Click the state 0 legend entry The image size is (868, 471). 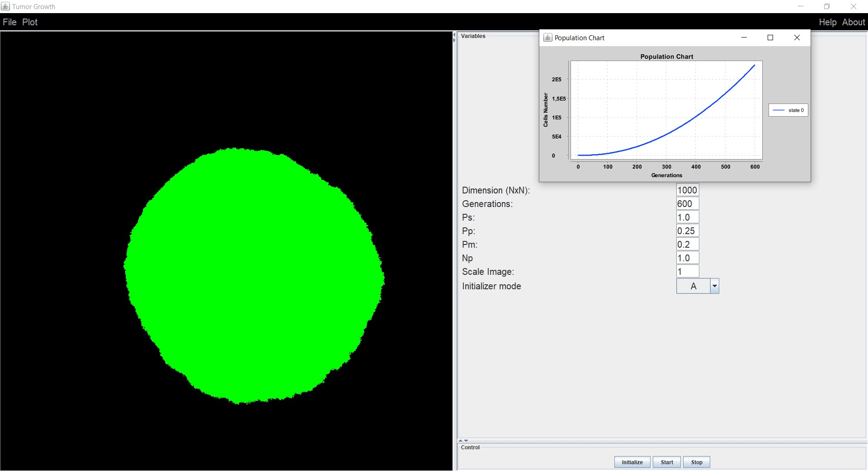point(788,110)
